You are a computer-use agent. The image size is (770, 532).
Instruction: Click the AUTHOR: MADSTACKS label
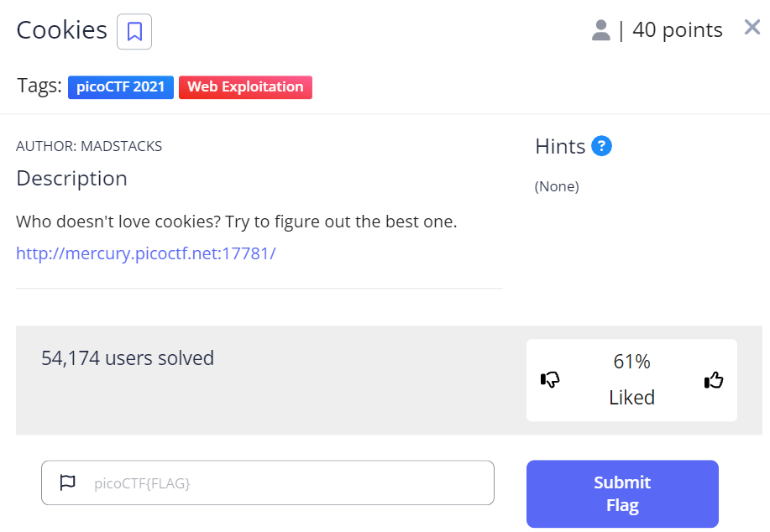(89, 145)
